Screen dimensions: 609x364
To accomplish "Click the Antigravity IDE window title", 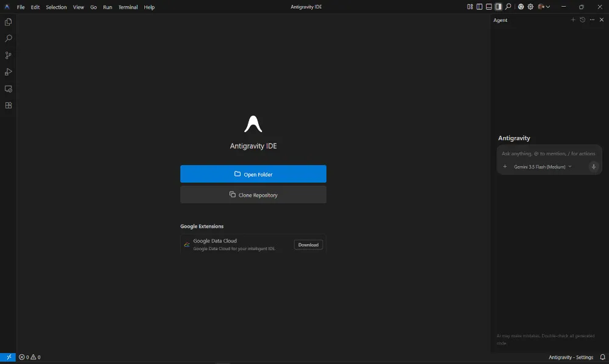I will 306,7.
